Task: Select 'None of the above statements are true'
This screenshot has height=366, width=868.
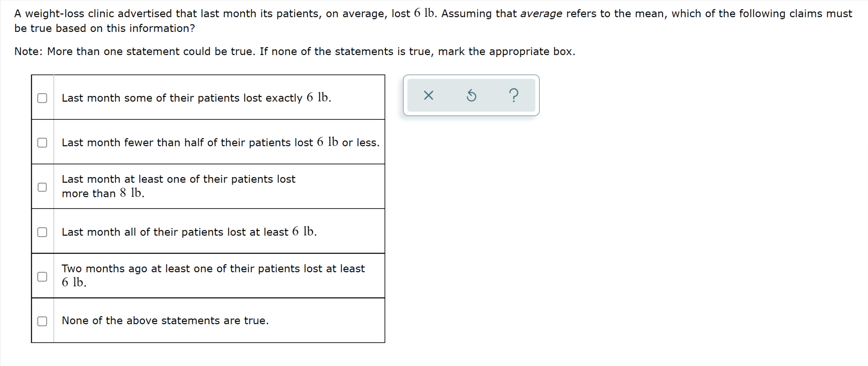Action: 42,320
